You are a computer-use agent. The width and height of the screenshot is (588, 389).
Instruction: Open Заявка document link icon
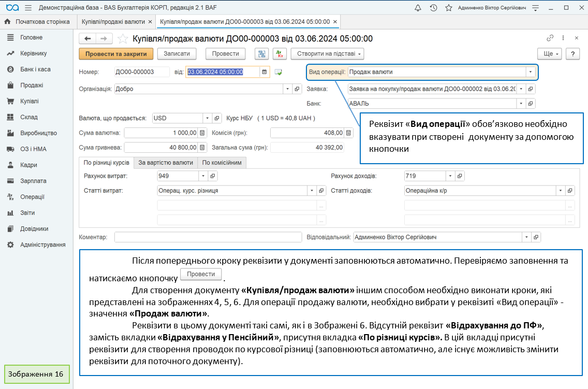(x=530, y=89)
